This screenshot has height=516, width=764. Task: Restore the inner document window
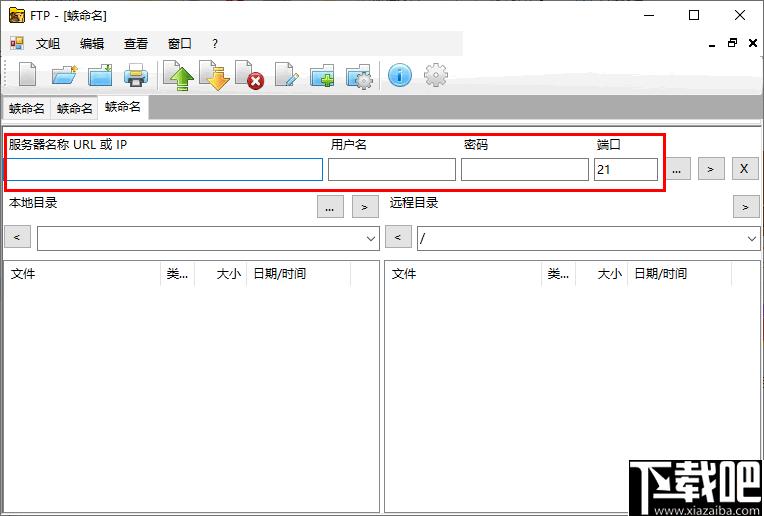[732, 43]
